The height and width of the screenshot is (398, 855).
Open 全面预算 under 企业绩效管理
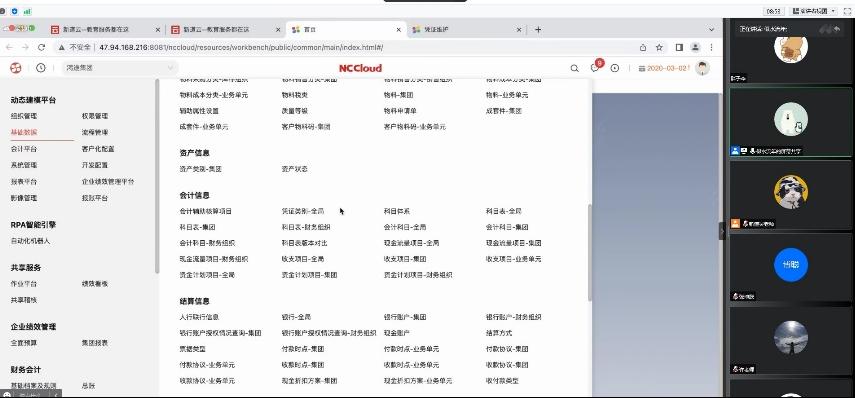(24, 343)
